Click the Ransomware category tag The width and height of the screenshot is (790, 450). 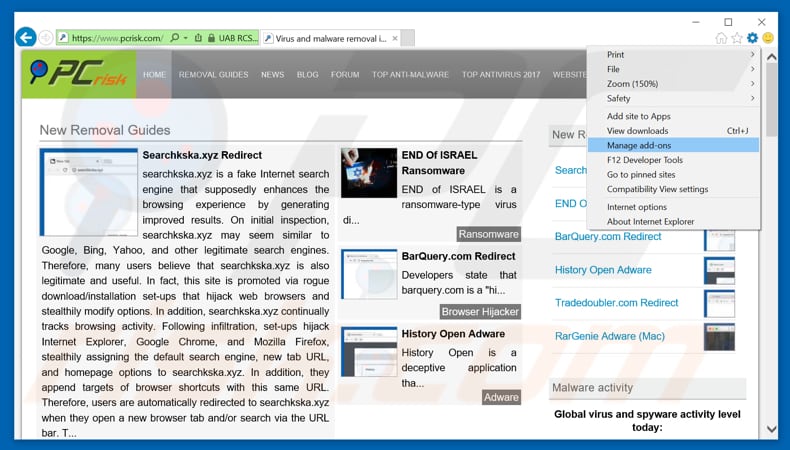pos(488,234)
